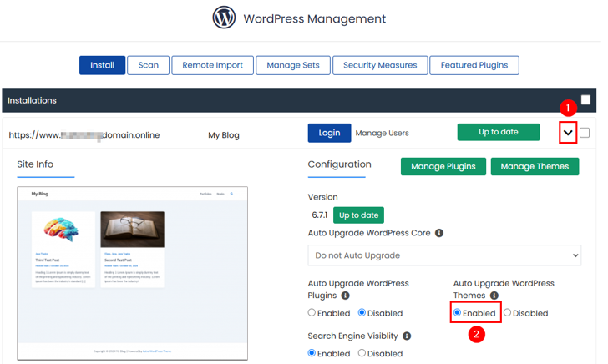Screen dimensions: 608x364
Task: Select the Site Info heading
Action: tap(35, 164)
